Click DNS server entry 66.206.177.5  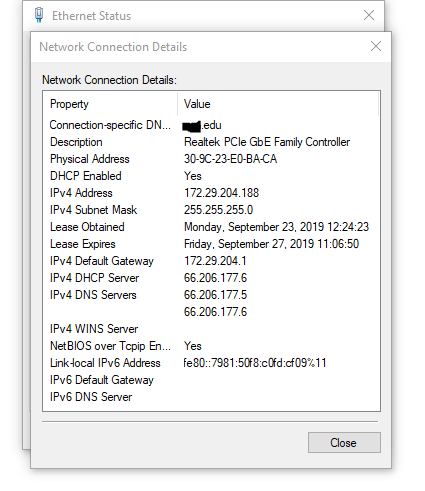215,295
